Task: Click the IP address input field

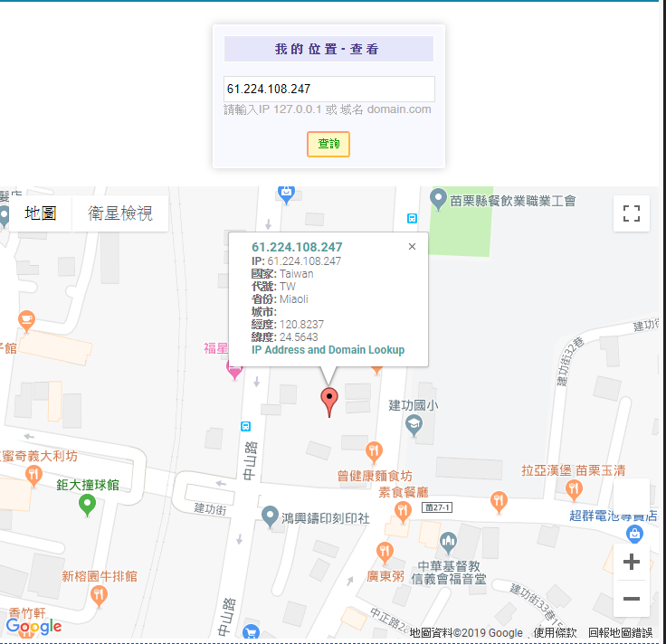Action: (329, 89)
